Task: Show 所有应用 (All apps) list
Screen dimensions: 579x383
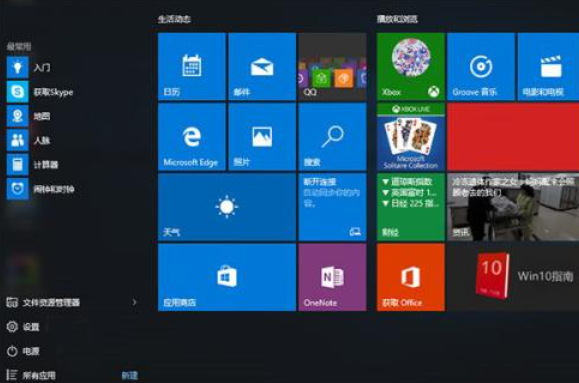Action: point(31,375)
